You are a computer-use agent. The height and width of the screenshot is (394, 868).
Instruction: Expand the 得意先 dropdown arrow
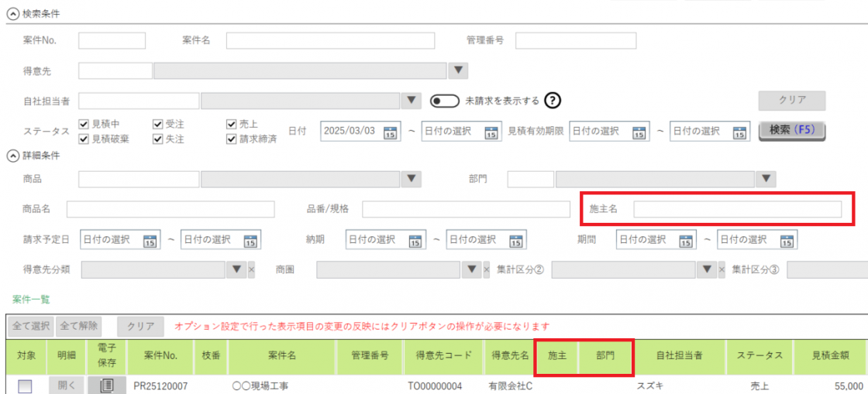459,71
